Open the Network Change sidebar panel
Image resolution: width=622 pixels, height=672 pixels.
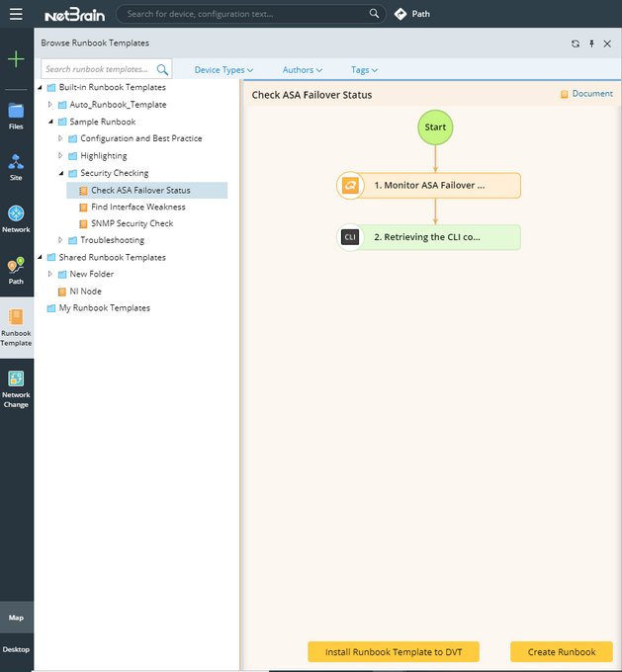16,389
